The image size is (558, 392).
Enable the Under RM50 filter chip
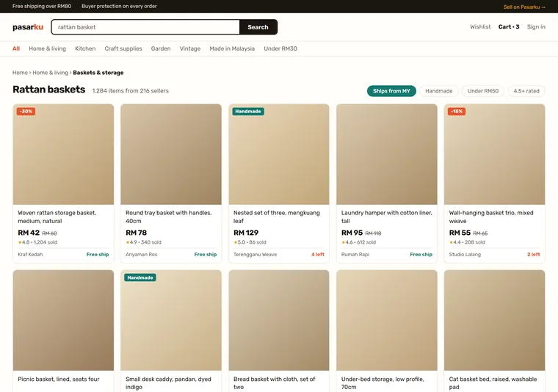pos(483,91)
